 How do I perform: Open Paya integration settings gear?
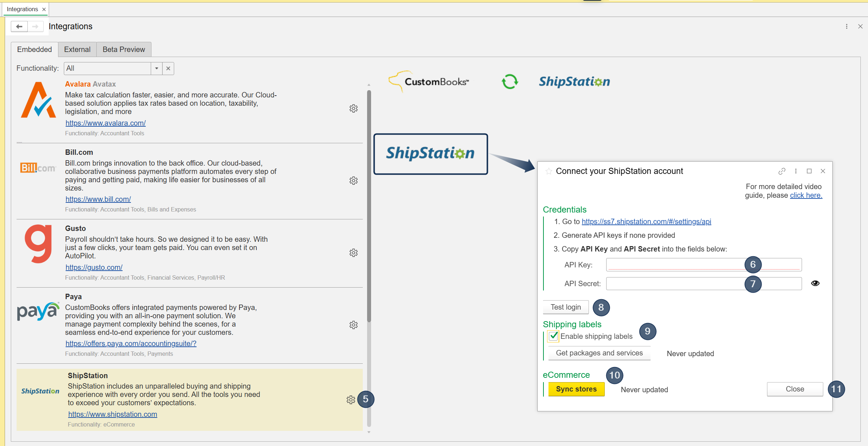[x=353, y=325]
